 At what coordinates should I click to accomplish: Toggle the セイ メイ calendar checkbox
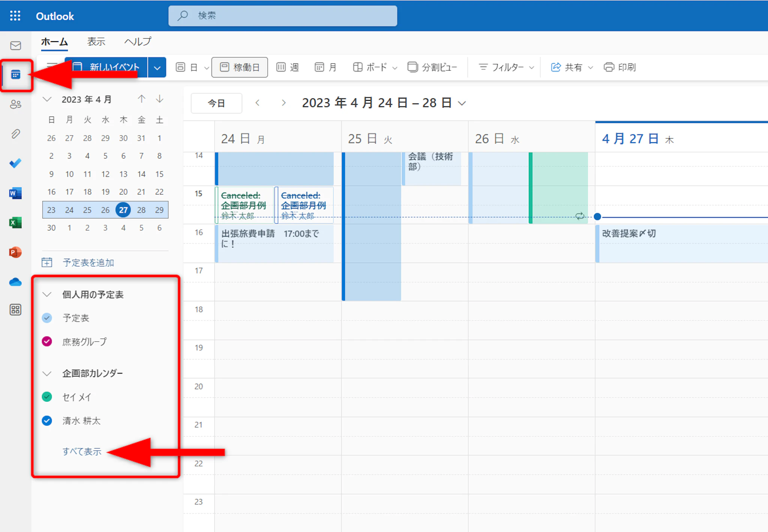pyautogui.click(x=47, y=397)
